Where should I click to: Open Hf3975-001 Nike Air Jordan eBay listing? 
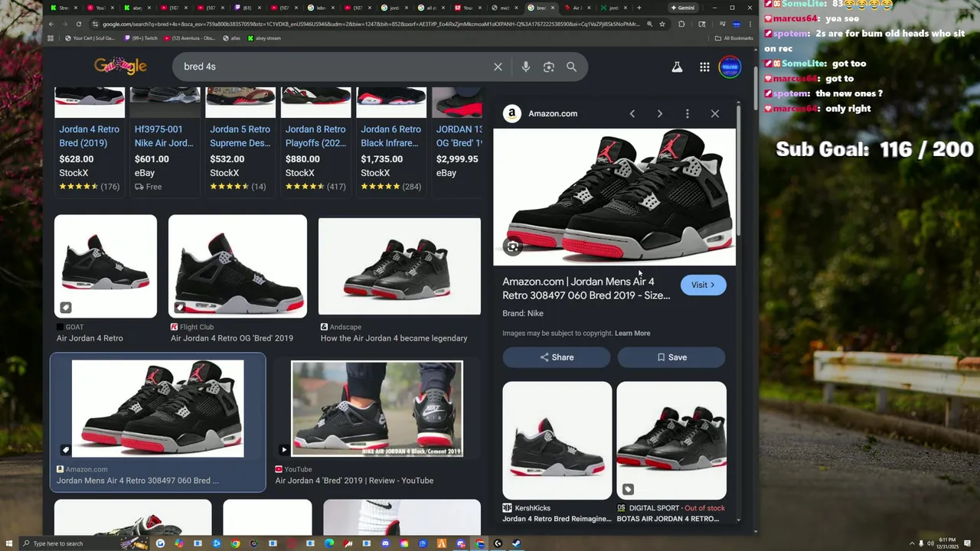(164, 136)
